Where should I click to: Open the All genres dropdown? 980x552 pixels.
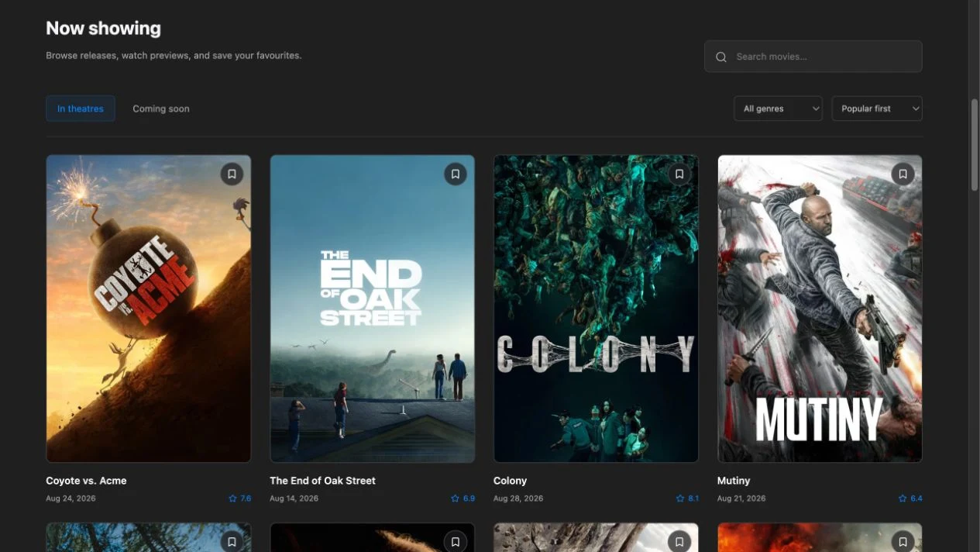point(778,109)
